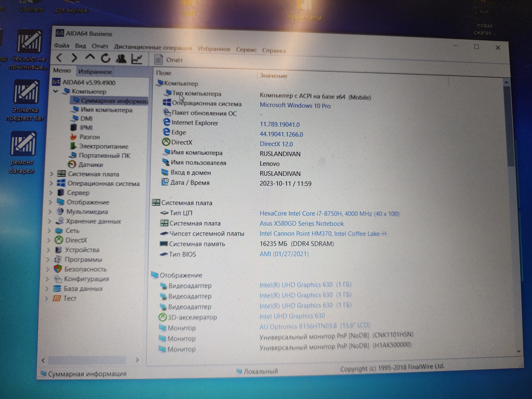The width and height of the screenshot is (532, 399).
Task: Select the AIDA64 v5.99.4900 root item
Action: coord(84,82)
